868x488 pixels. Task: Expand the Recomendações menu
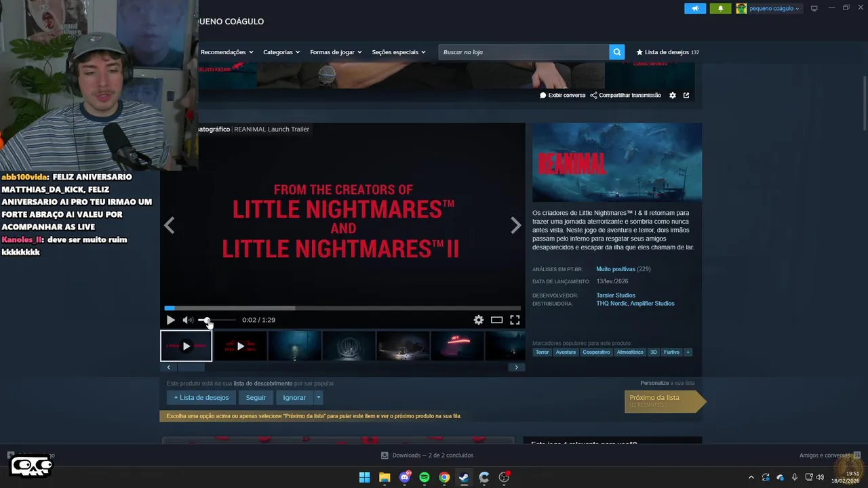[226, 52]
